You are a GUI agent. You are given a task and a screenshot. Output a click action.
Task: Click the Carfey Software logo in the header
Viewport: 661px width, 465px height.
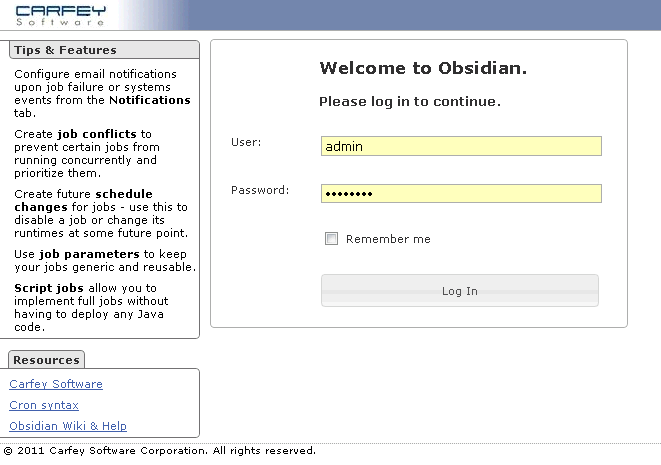61,14
